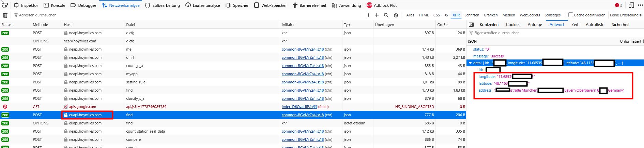The width and height of the screenshot is (644, 148).
Task: Toggle the Schriften request filter
Action: click(x=472, y=15)
